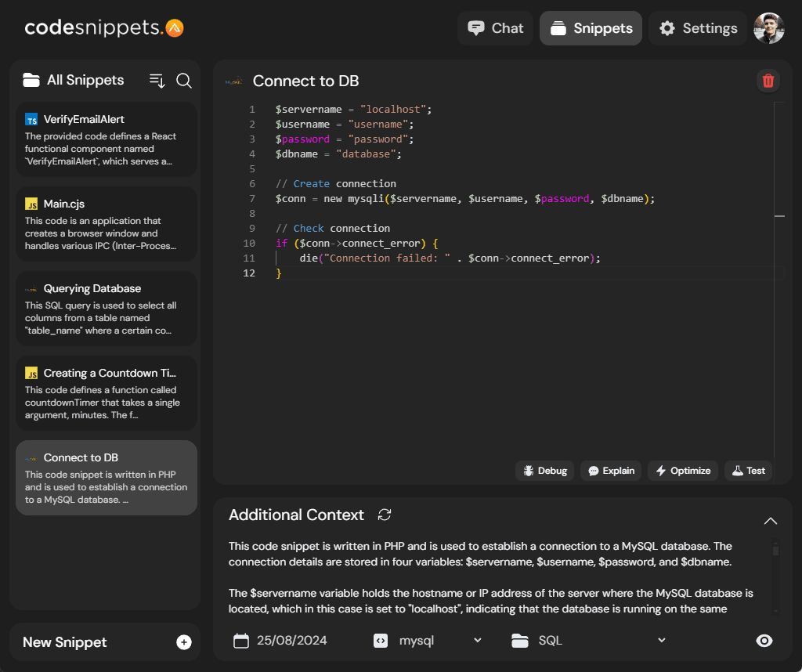This screenshot has width=802, height=672.
Task: Switch to the Snippets tab
Action: 591,28
